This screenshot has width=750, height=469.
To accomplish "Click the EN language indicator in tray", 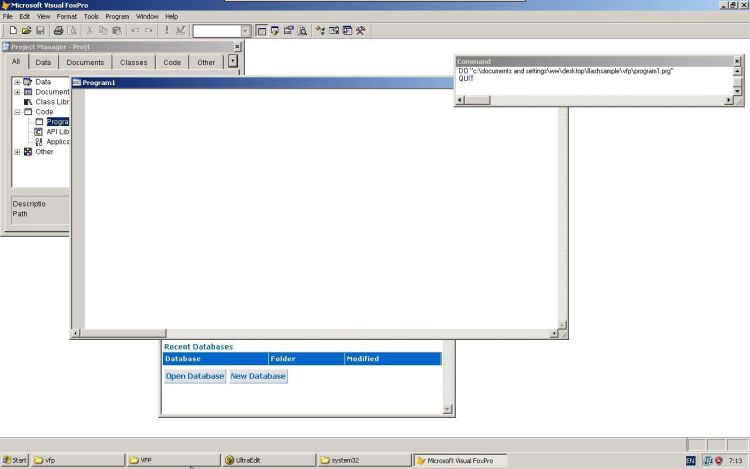I will (691, 461).
